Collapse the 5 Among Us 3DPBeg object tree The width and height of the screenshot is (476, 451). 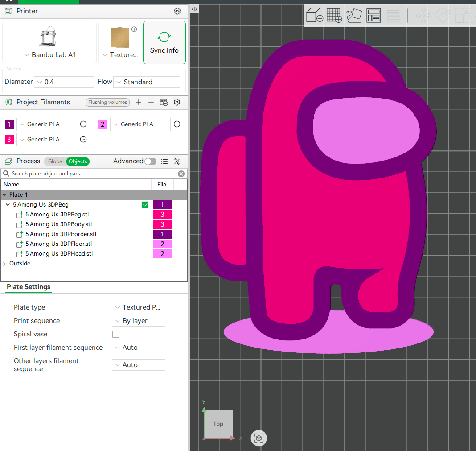pyautogui.click(x=8, y=204)
